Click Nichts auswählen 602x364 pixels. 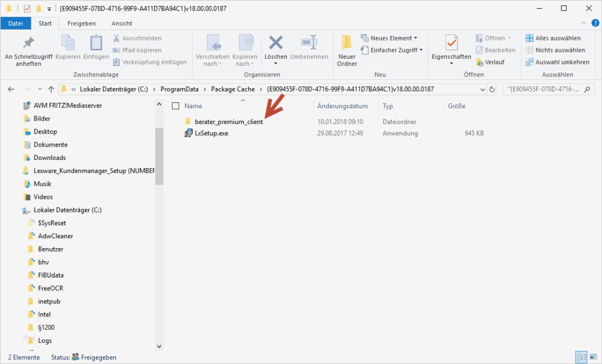tap(555, 50)
